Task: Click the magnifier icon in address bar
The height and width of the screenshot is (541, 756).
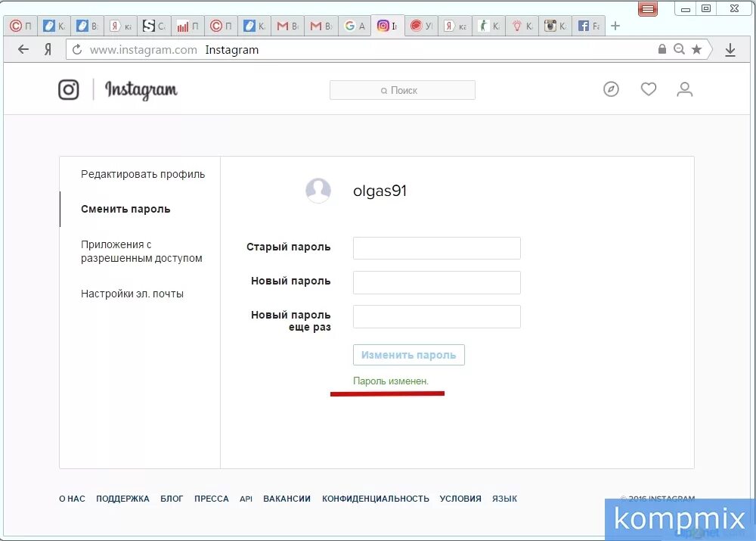Action: [x=680, y=49]
